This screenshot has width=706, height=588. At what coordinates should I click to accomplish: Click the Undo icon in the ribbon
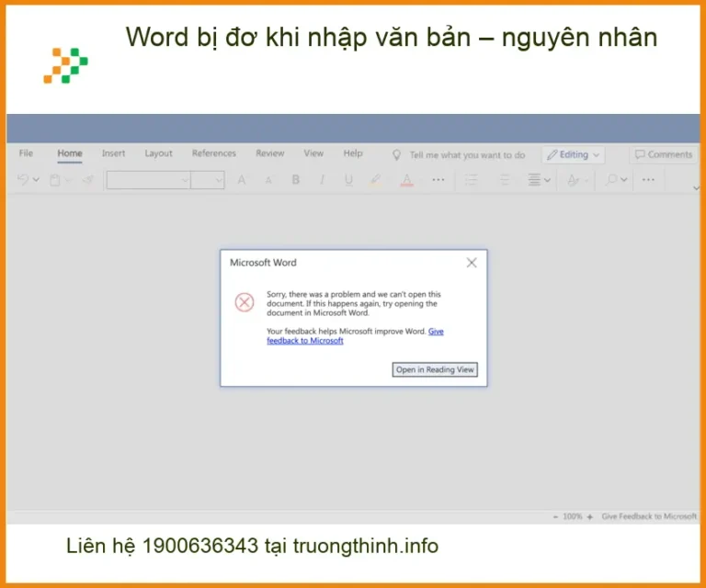[x=22, y=180]
